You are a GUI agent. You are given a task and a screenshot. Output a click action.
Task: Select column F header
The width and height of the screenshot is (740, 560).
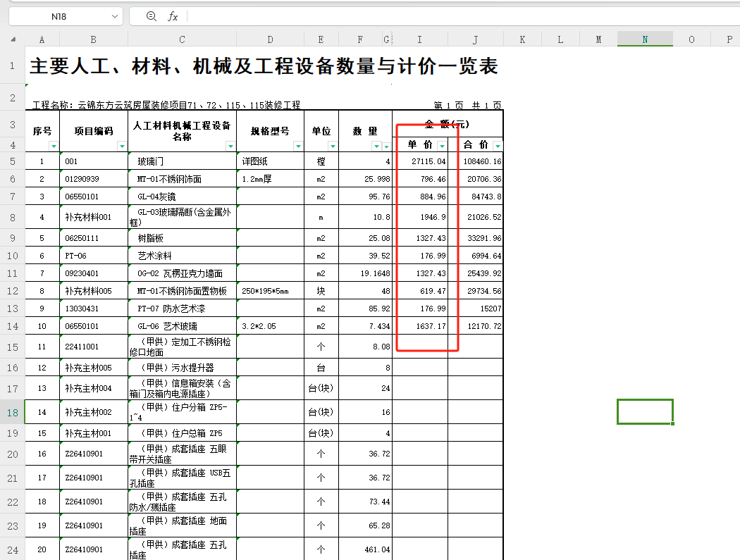(x=360, y=39)
